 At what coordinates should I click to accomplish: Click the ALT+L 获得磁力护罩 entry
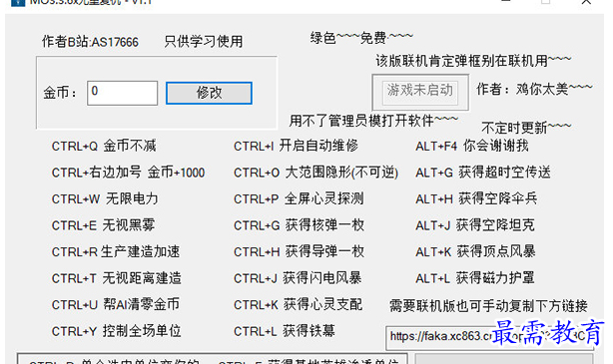(x=475, y=278)
